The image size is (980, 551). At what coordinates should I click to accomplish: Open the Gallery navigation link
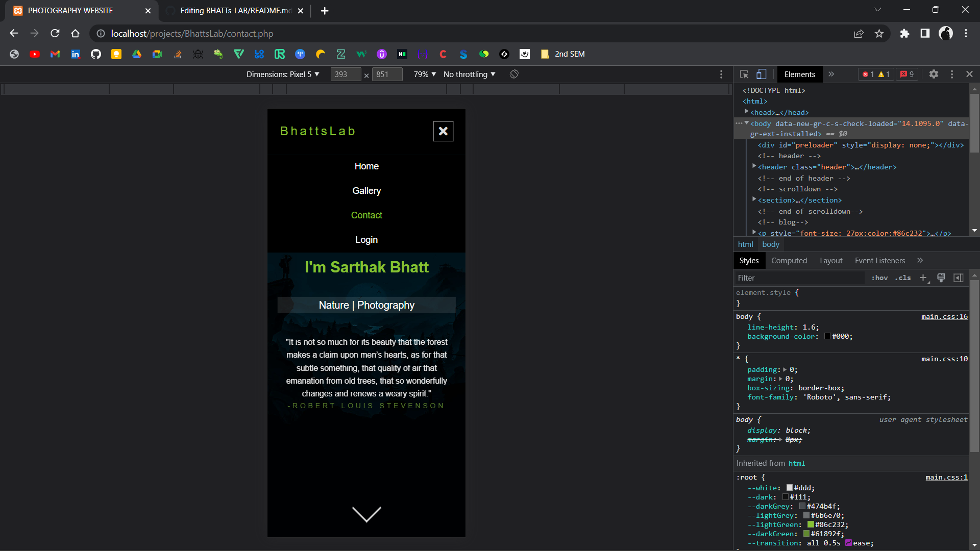pos(366,191)
